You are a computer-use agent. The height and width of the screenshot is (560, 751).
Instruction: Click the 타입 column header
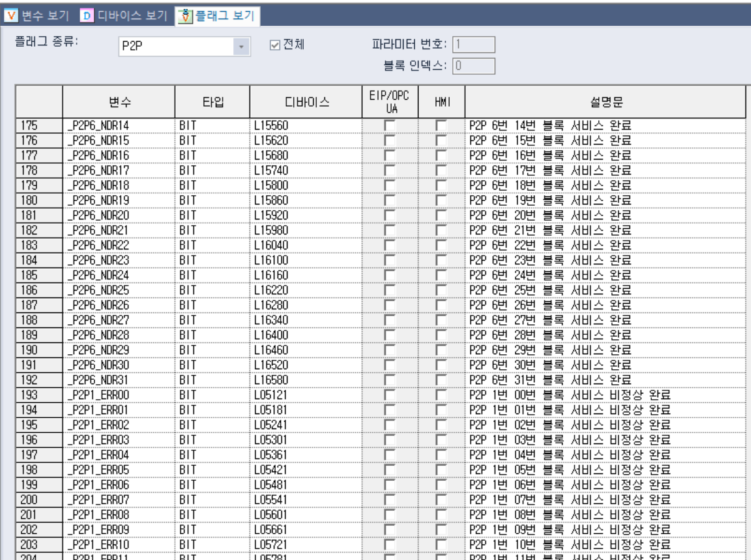[x=213, y=102]
